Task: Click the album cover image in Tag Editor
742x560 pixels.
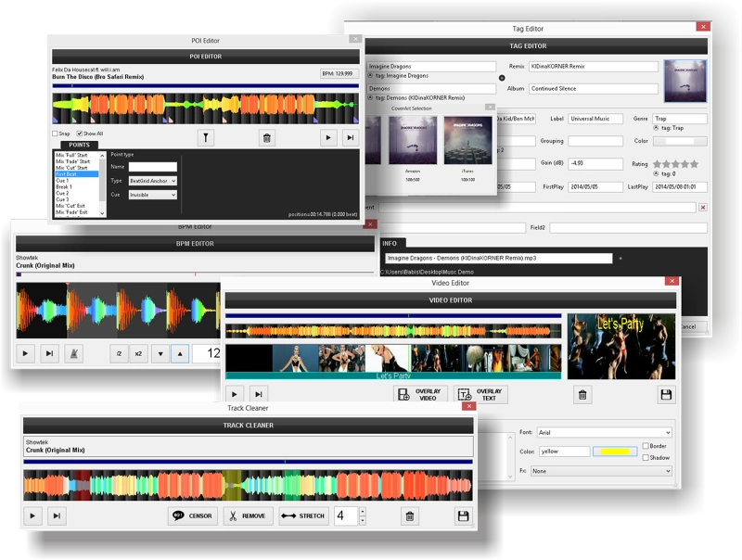Action: [685, 81]
